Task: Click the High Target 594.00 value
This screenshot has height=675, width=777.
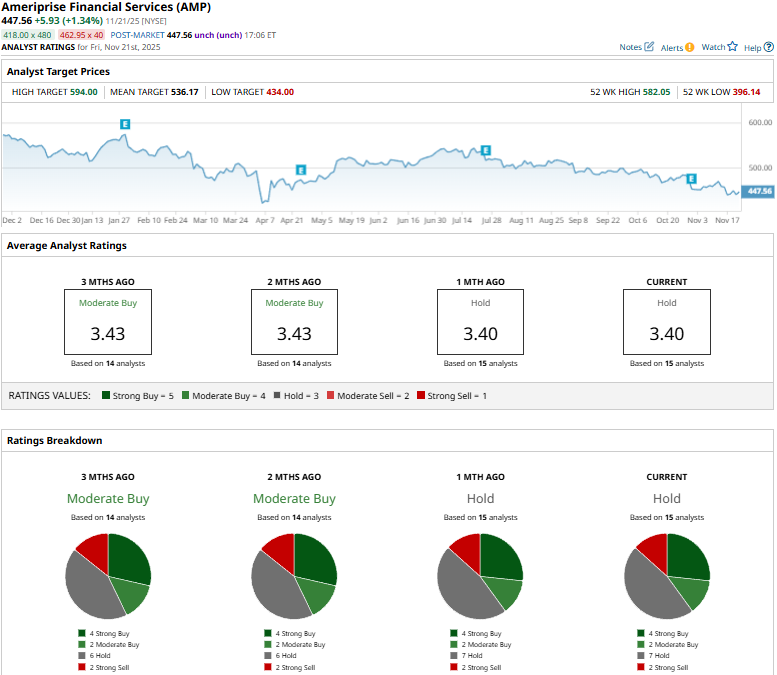Action: pos(84,92)
